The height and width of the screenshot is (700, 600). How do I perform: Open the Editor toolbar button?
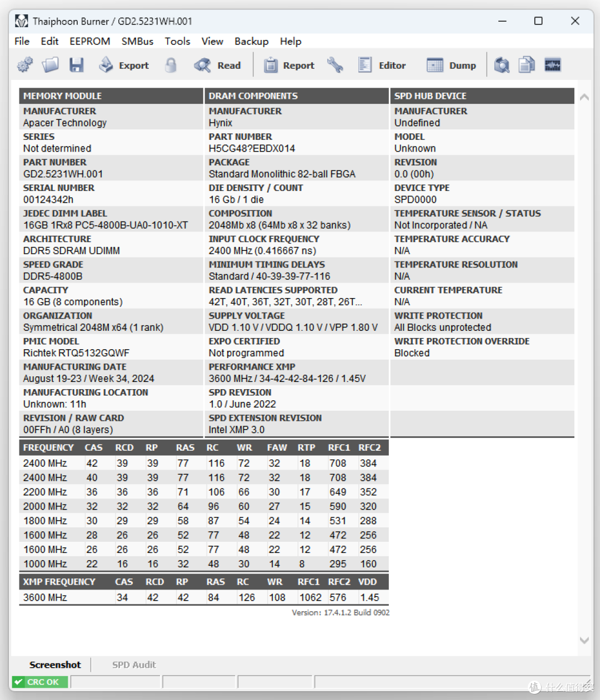(382, 65)
